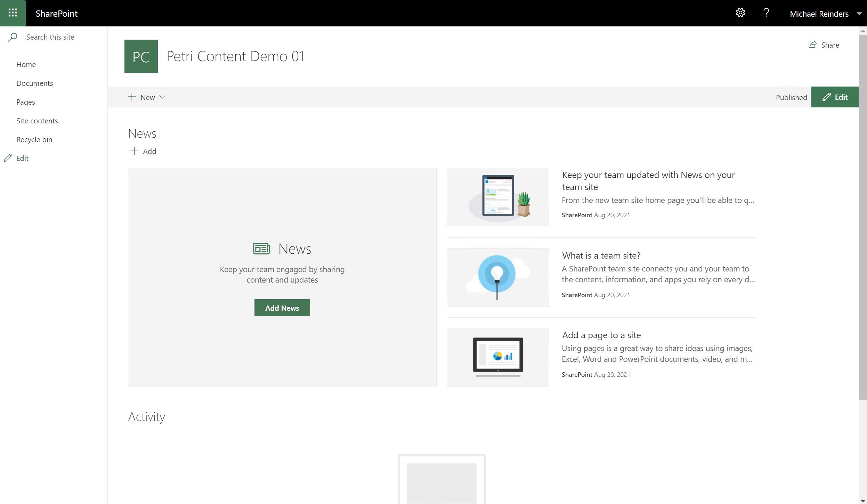Click the green Edit page button
The height and width of the screenshot is (504, 867).
point(835,97)
